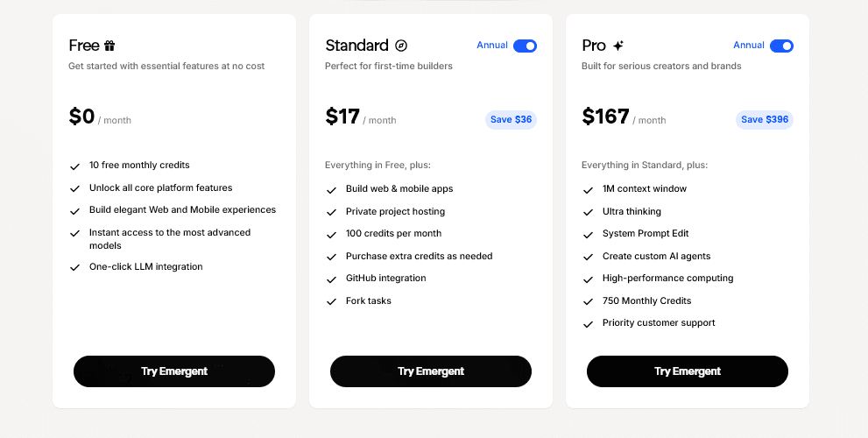Click the Save $36 badge

[x=511, y=120]
